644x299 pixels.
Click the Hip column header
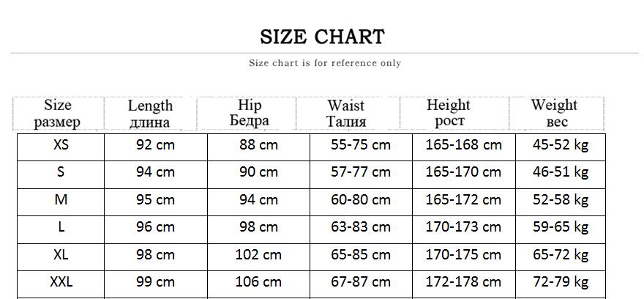coord(250,113)
